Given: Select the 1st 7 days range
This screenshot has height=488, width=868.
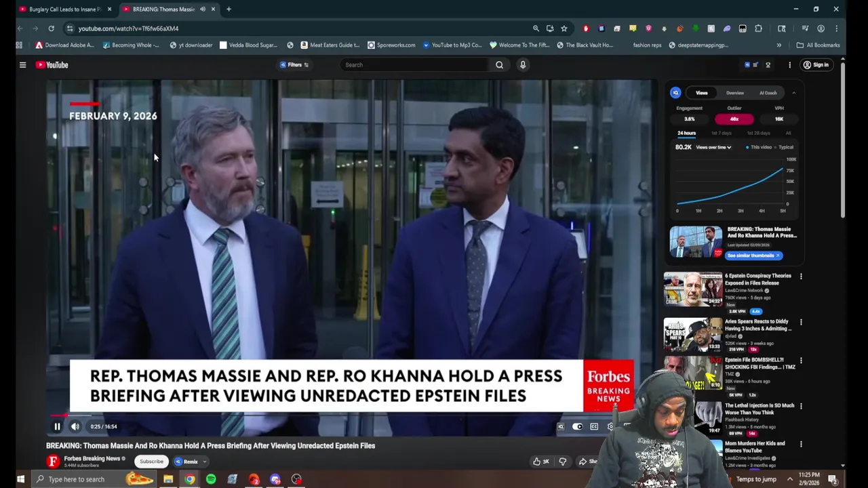Looking at the screenshot, I should click(722, 134).
